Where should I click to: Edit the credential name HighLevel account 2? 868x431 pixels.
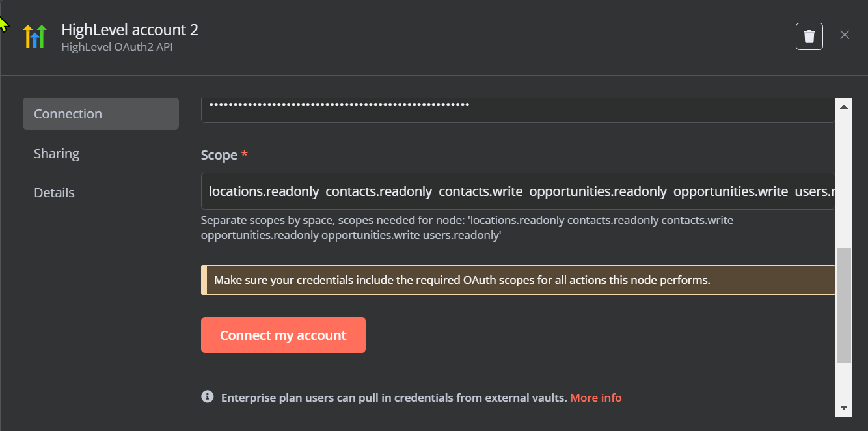pyautogui.click(x=129, y=30)
